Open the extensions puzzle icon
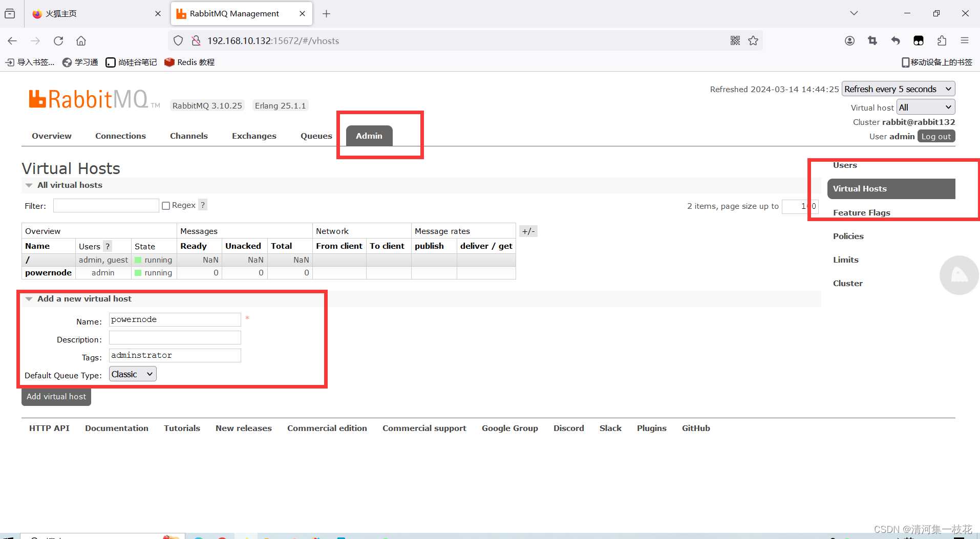 click(942, 41)
